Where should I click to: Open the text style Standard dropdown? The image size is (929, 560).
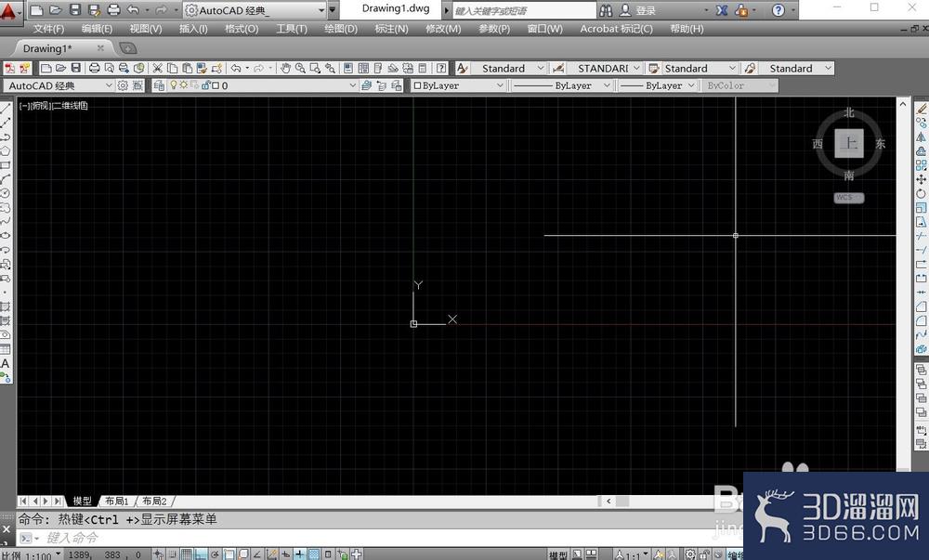pyautogui.click(x=508, y=68)
